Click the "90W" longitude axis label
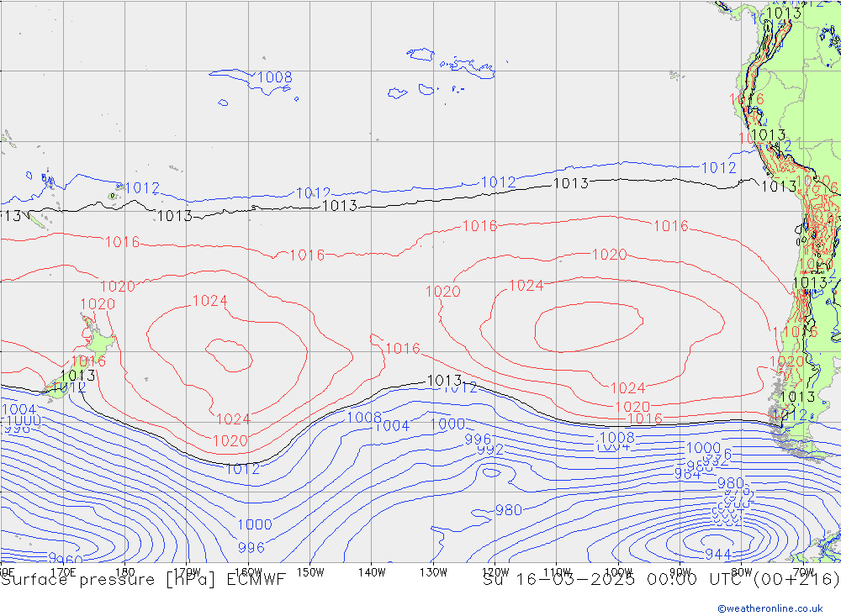Screen dimensions: 841x616 tap(680, 572)
